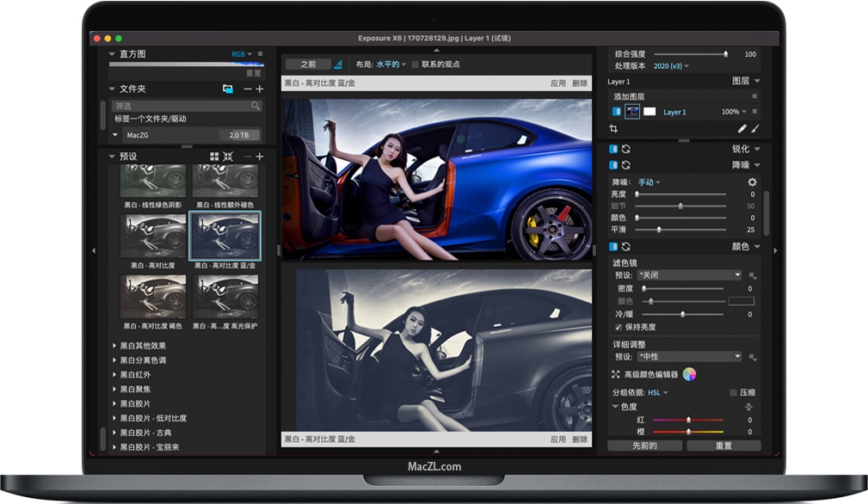Click the noise reduction settings gear icon
The width and height of the screenshot is (868, 504).
[x=752, y=181]
